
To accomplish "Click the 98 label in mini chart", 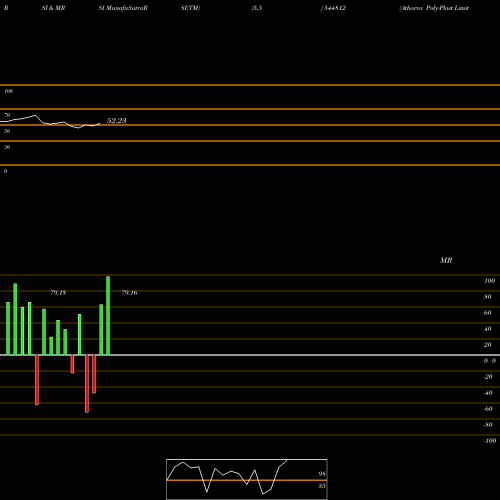I will click(322, 474).
